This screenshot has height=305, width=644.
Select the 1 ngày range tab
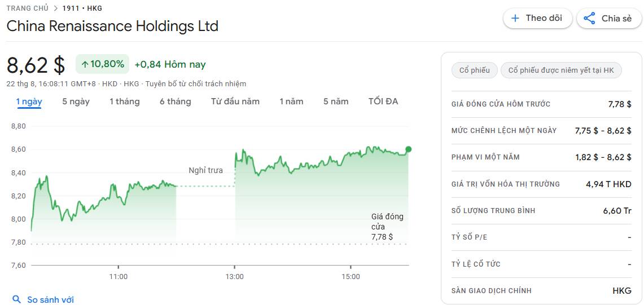29,101
